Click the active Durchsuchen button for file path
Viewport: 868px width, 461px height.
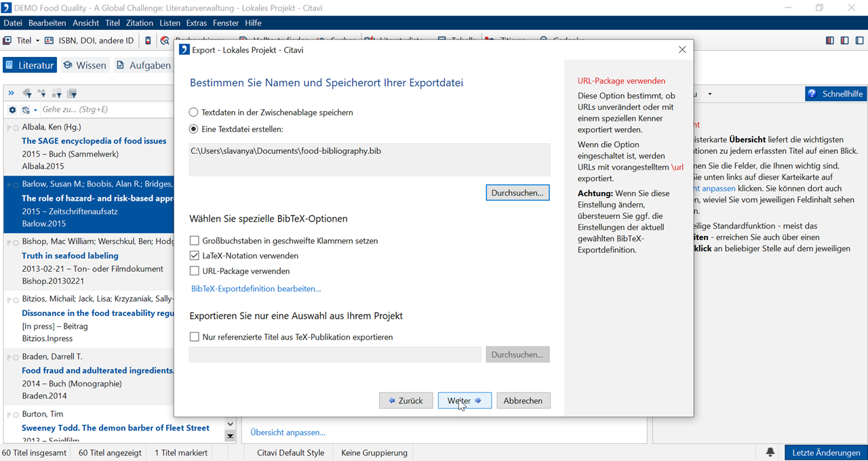pos(517,193)
